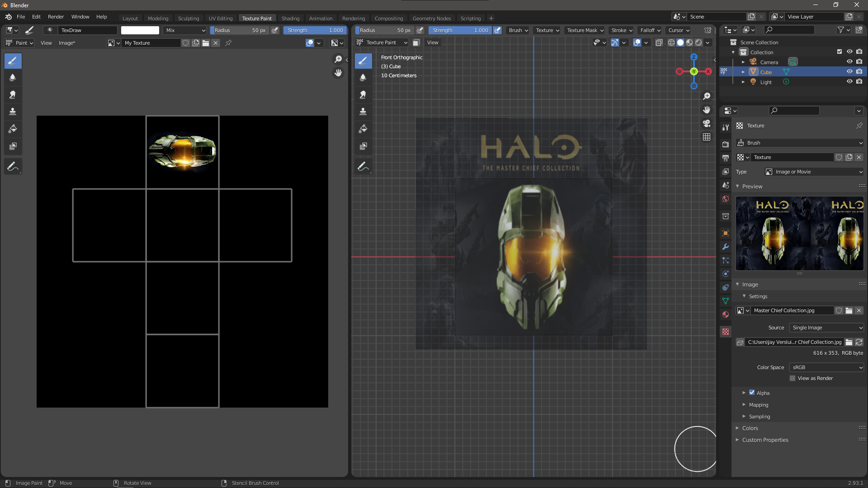Open the Material Properties tab

(x=726, y=315)
